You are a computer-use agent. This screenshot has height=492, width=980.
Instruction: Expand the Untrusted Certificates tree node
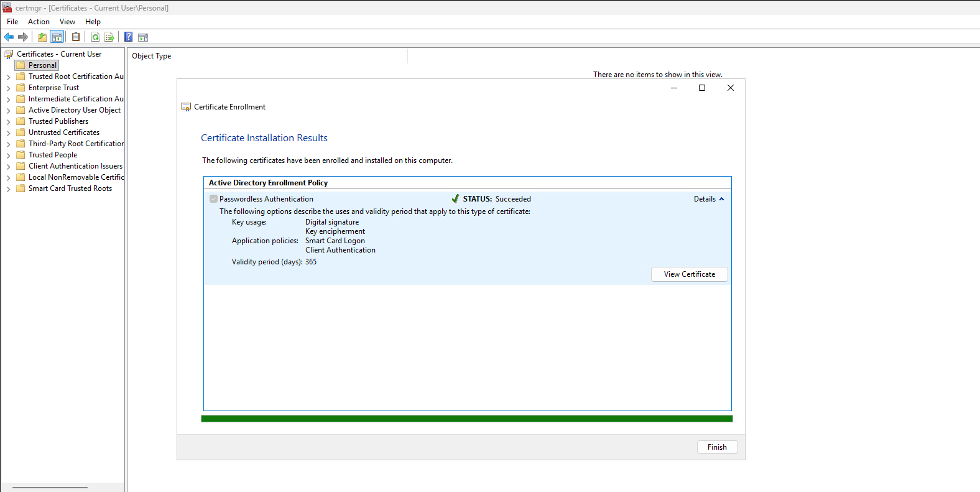[x=8, y=133]
